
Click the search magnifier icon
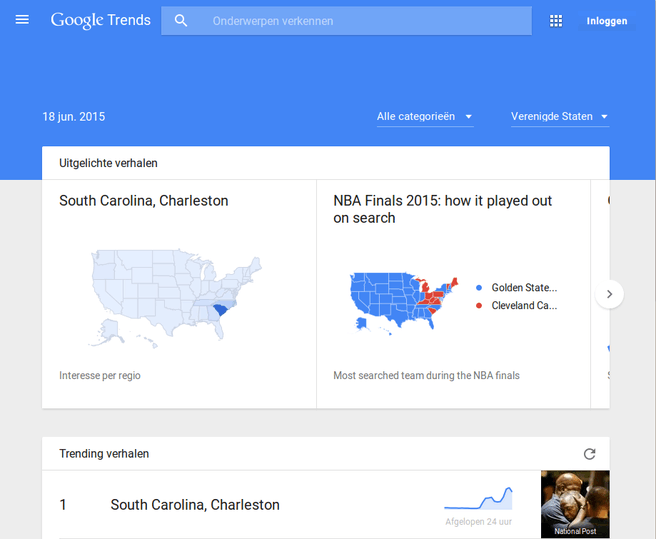(181, 21)
